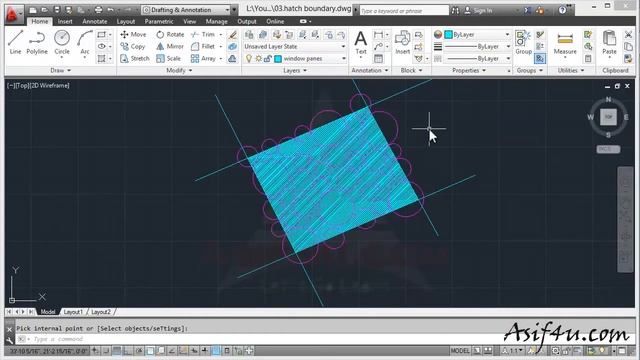Open the Output ribbon tab
640x360 pixels.
pos(247,21)
